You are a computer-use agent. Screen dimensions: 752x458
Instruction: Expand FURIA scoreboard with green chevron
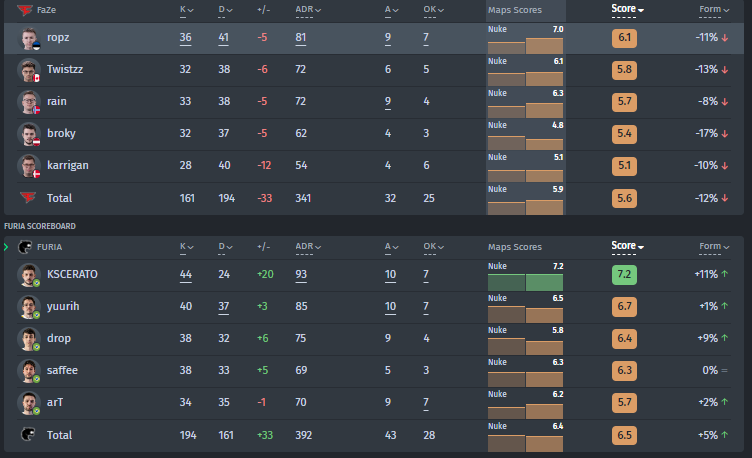pyautogui.click(x=6, y=247)
